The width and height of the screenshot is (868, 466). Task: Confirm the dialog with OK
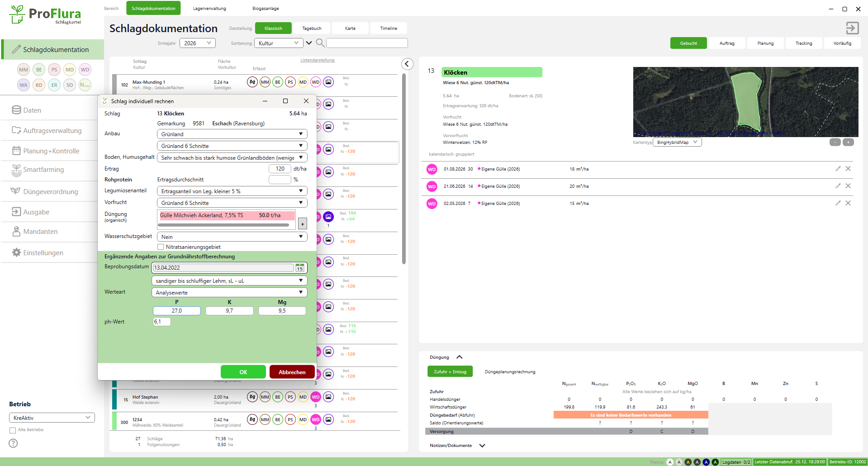243,372
